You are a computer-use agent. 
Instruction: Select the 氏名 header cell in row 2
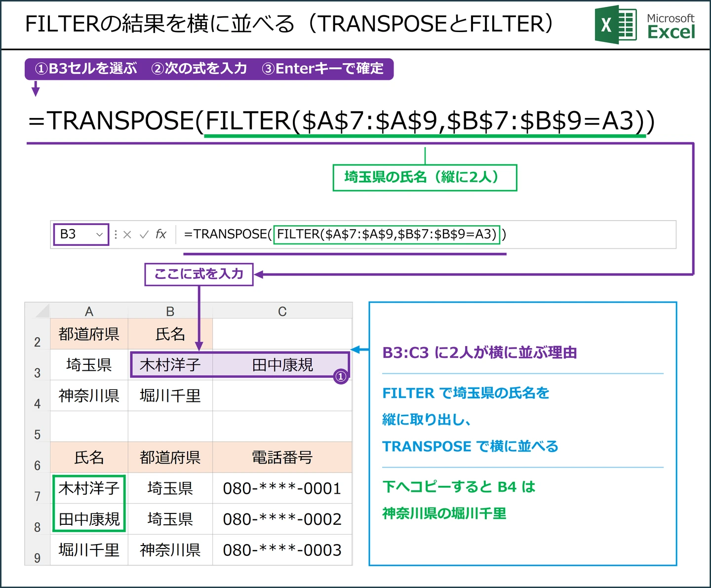170,334
